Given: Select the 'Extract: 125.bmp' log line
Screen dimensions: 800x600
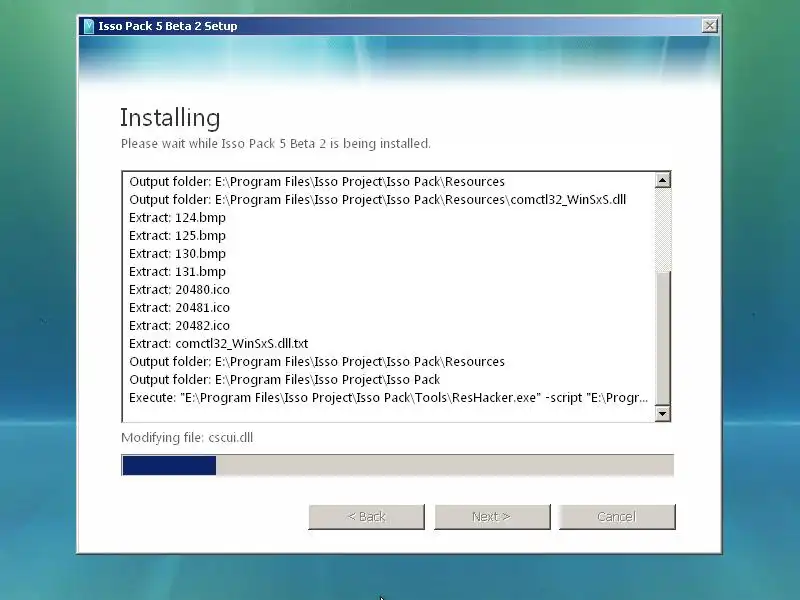Looking at the screenshot, I should tap(177, 236).
